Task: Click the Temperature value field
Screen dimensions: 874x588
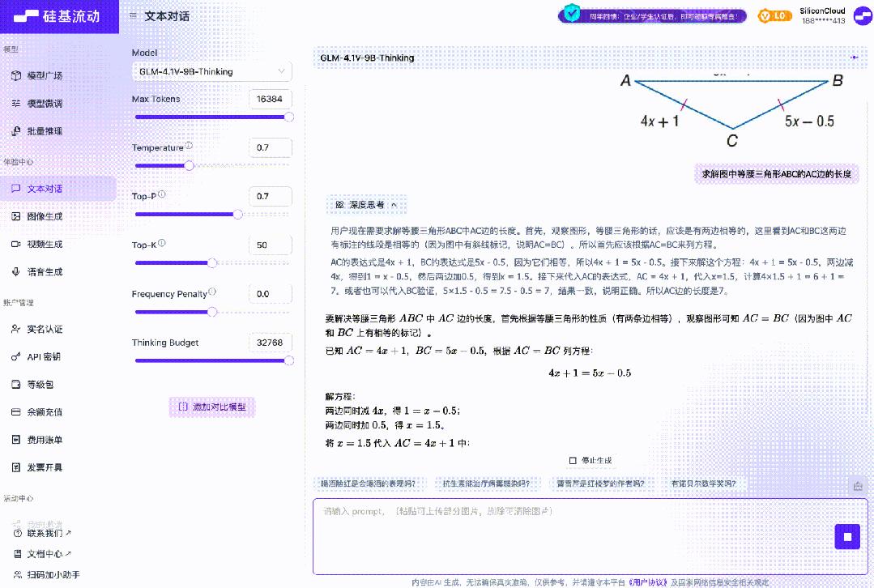Action: 271,147
